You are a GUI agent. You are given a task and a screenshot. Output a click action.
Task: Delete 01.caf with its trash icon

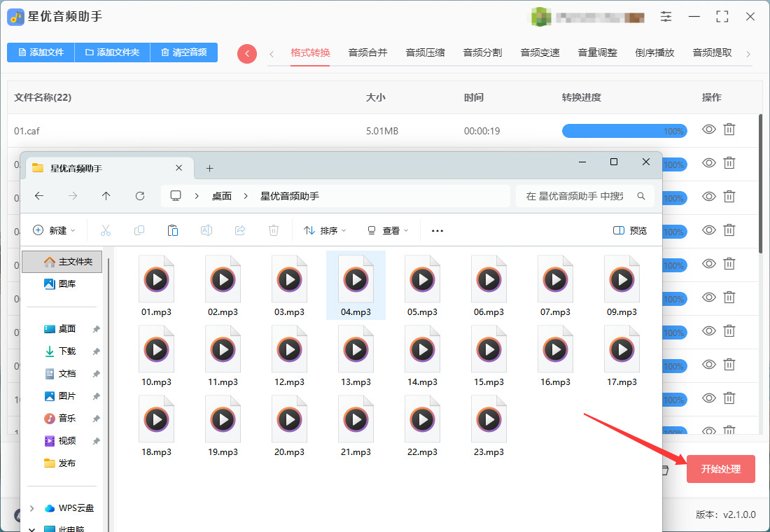729,129
